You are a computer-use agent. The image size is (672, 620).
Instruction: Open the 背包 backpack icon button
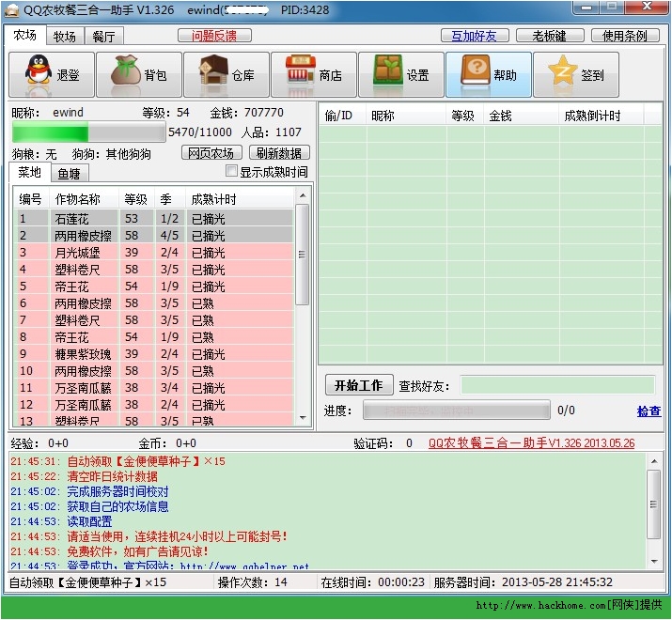(x=139, y=75)
